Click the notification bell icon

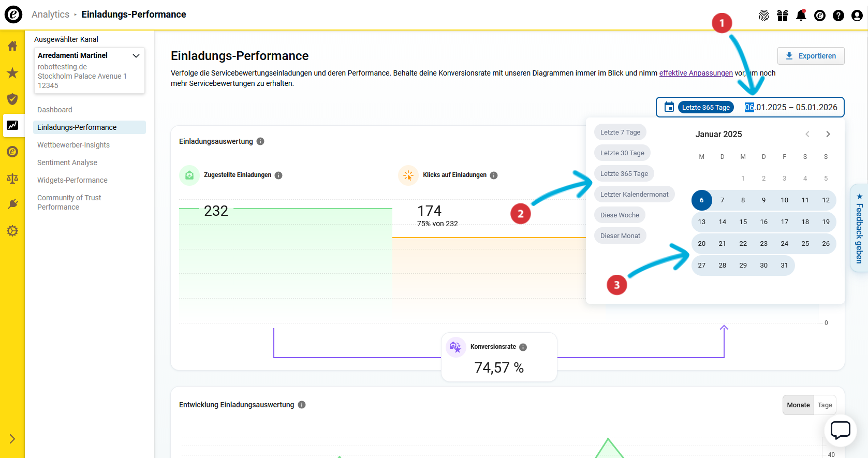click(x=801, y=16)
